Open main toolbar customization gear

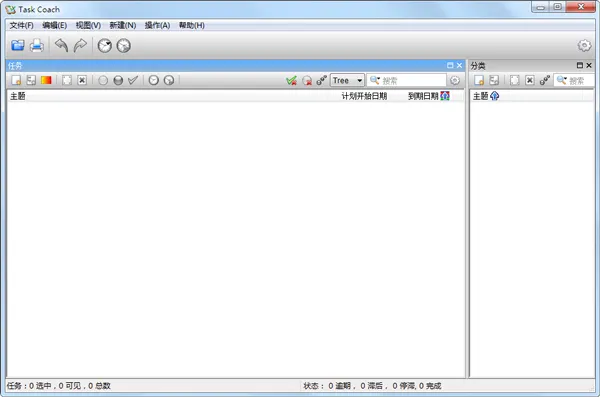click(584, 46)
